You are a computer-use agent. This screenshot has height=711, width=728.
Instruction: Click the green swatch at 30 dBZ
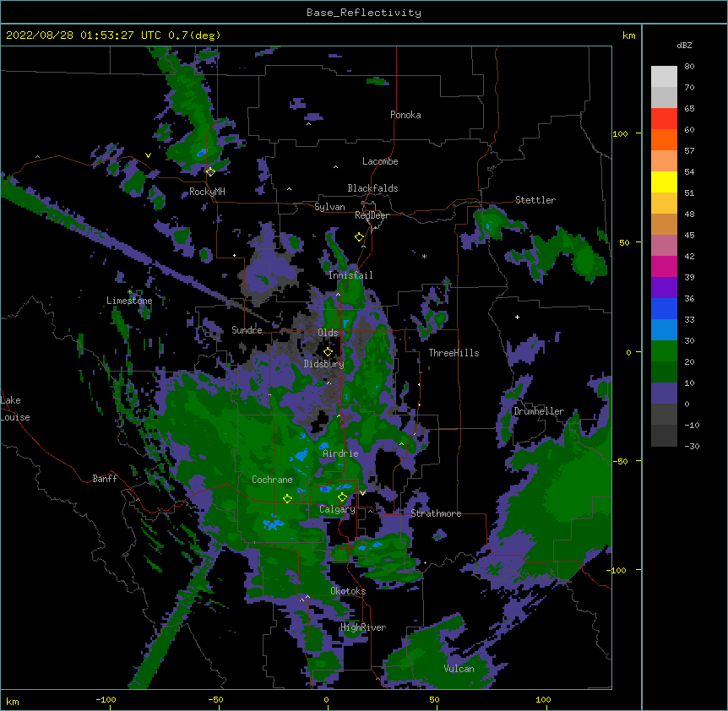coord(664,351)
